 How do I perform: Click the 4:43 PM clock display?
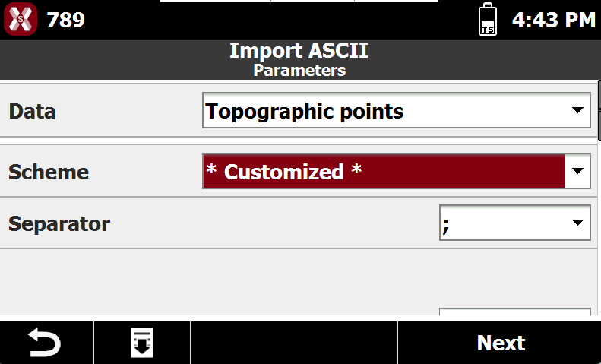(554, 20)
